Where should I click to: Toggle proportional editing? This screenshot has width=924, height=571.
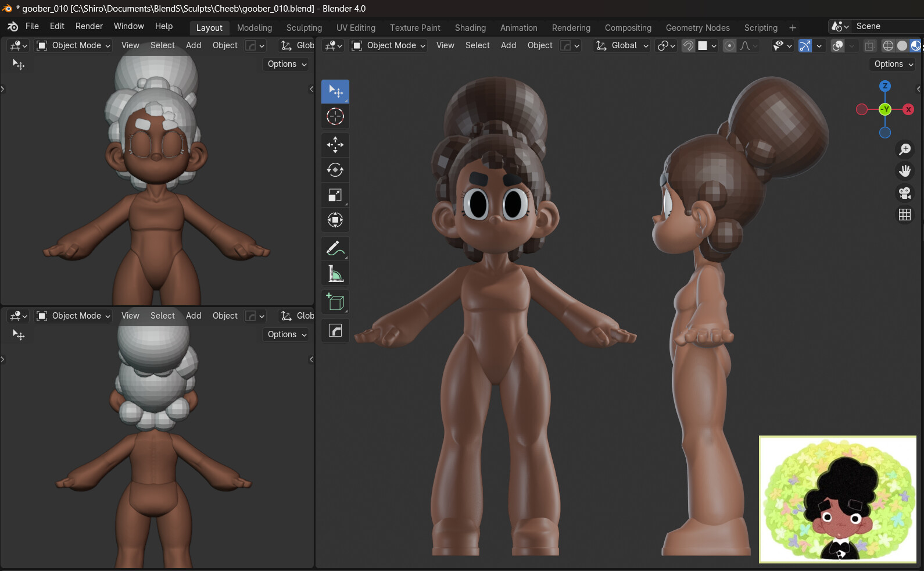pyautogui.click(x=729, y=45)
